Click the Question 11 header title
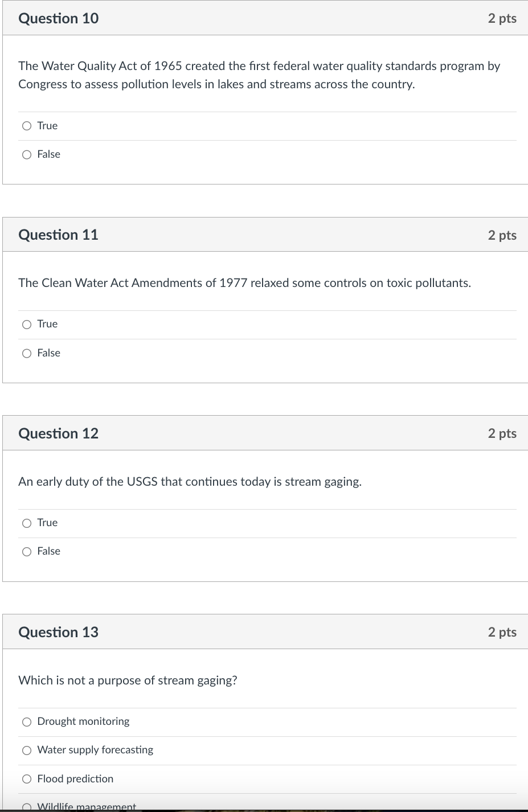 tap(58, 235)
